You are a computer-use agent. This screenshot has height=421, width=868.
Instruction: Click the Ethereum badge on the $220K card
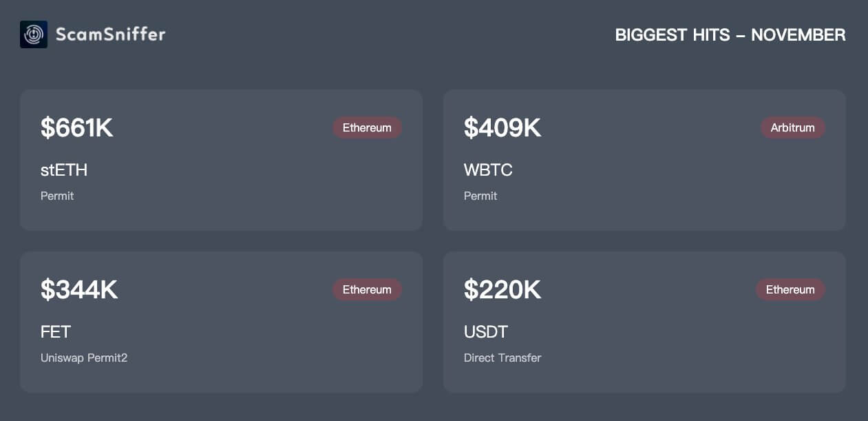[x=790, y=289]
